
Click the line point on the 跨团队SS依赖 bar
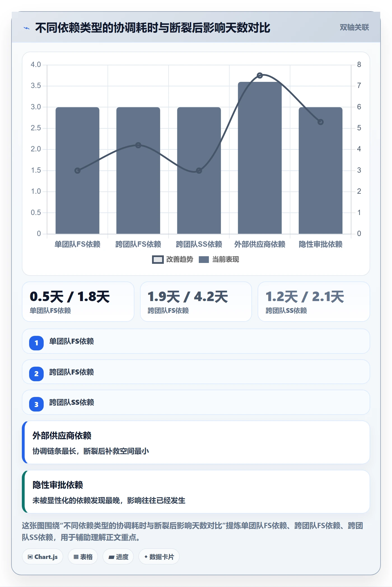[x=199, y=170]
